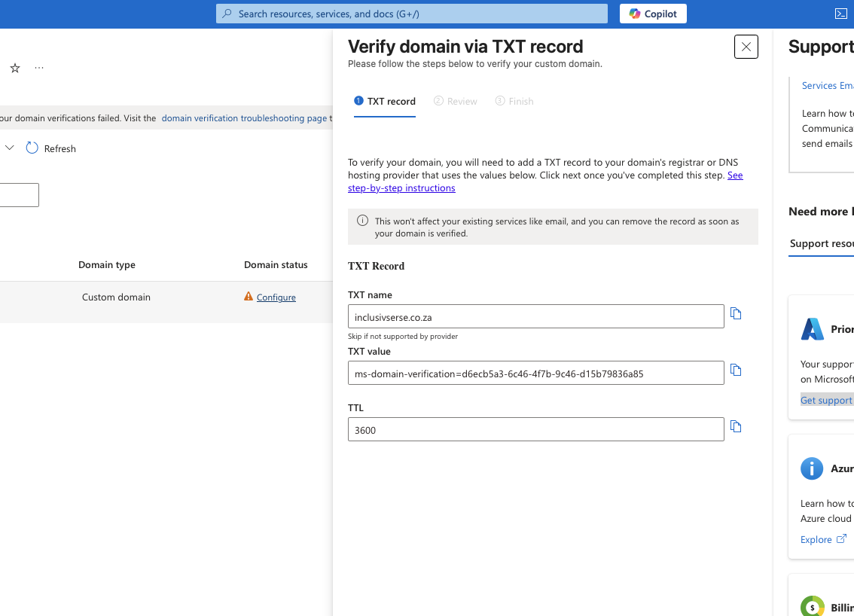Switch to the TXT record tab
Viewport: 854px width, 616px height.
384,101
